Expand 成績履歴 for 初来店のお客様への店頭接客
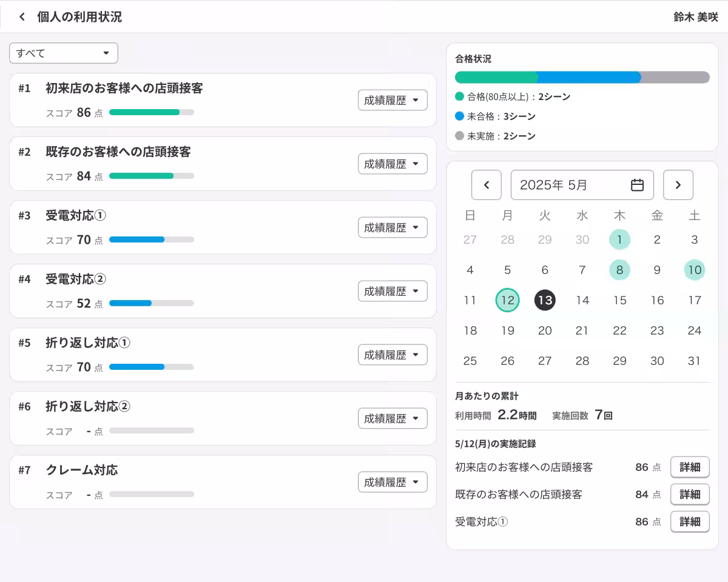 (x=393, y=100)
